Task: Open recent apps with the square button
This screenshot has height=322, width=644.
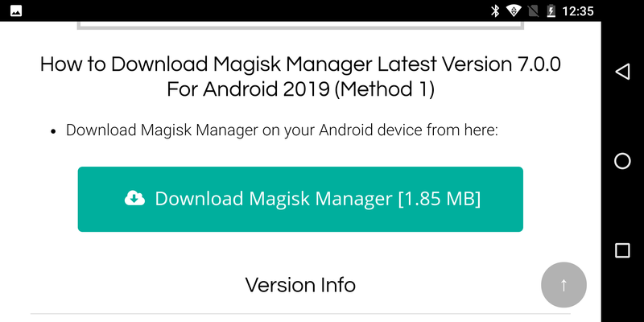Action: click(622, 250)
